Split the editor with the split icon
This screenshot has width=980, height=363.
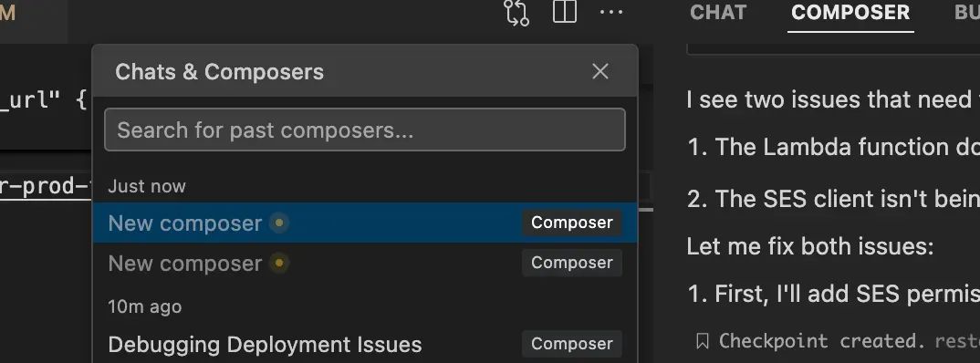tap(565, 12)
